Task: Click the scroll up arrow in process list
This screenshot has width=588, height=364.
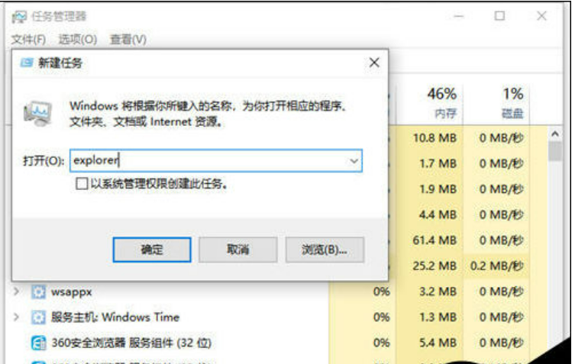Action: [x=555, y=134]
